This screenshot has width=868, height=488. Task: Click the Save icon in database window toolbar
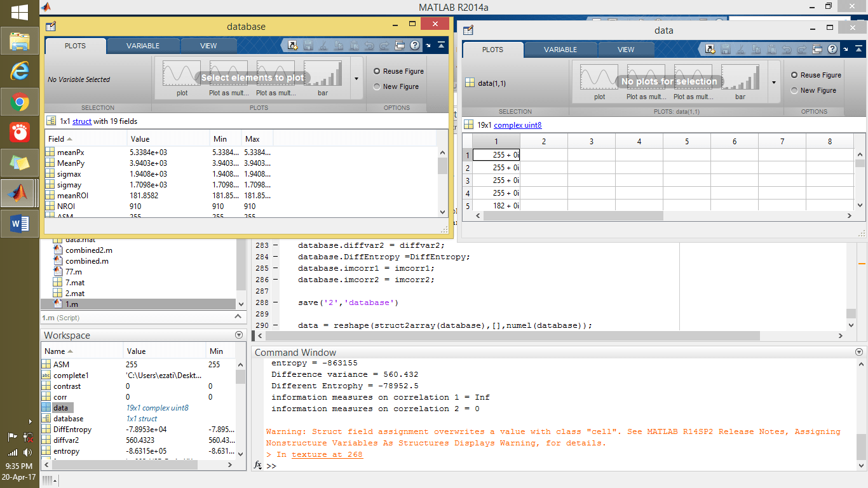[308, 45]
